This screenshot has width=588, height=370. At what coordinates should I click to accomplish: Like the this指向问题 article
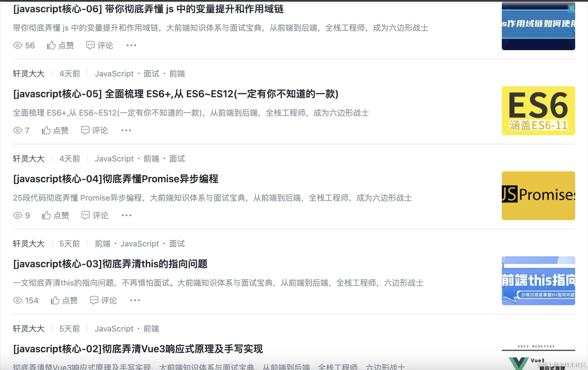[x=64, y=301]
